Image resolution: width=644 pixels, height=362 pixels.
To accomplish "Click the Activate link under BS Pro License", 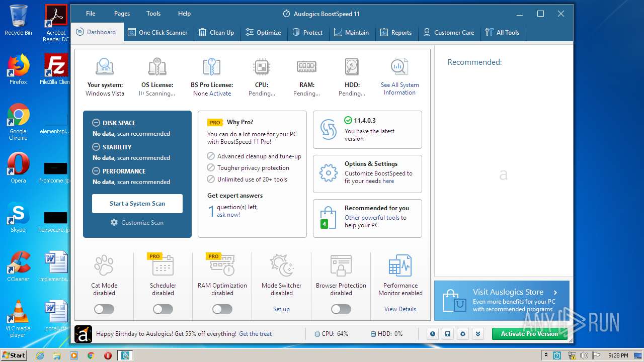I will 220,94.
